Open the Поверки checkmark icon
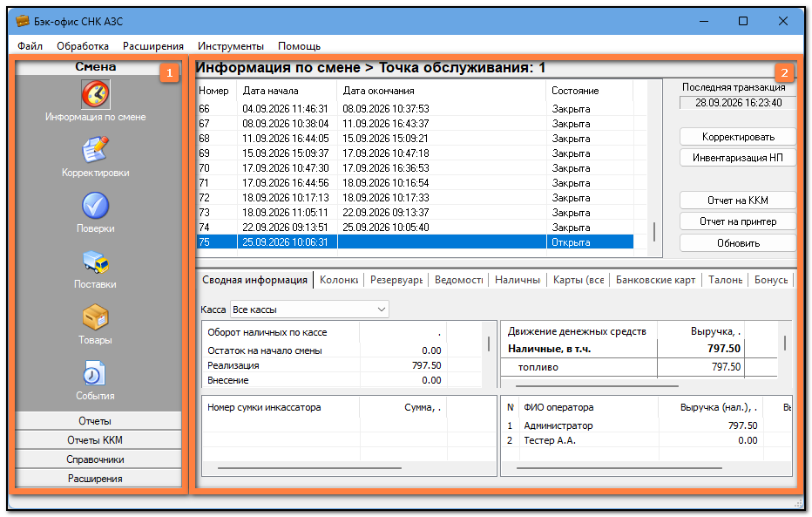The image size is (812, 517). pos(95,205)
